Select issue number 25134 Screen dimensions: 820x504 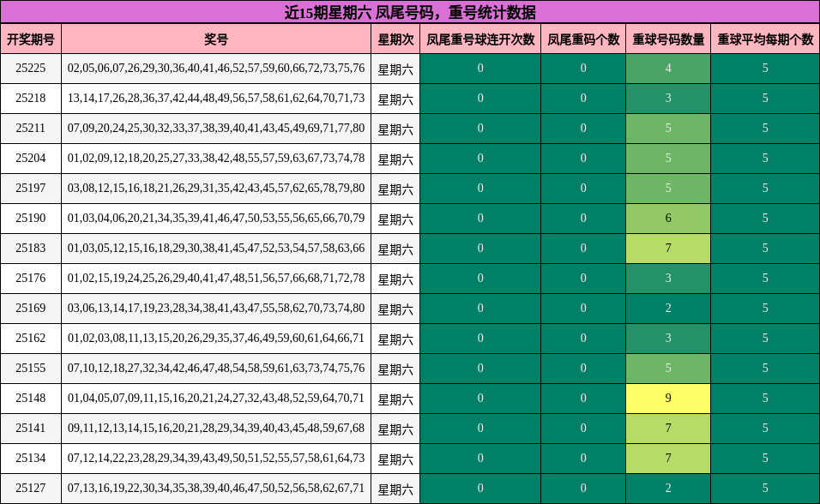coord(30,458)
